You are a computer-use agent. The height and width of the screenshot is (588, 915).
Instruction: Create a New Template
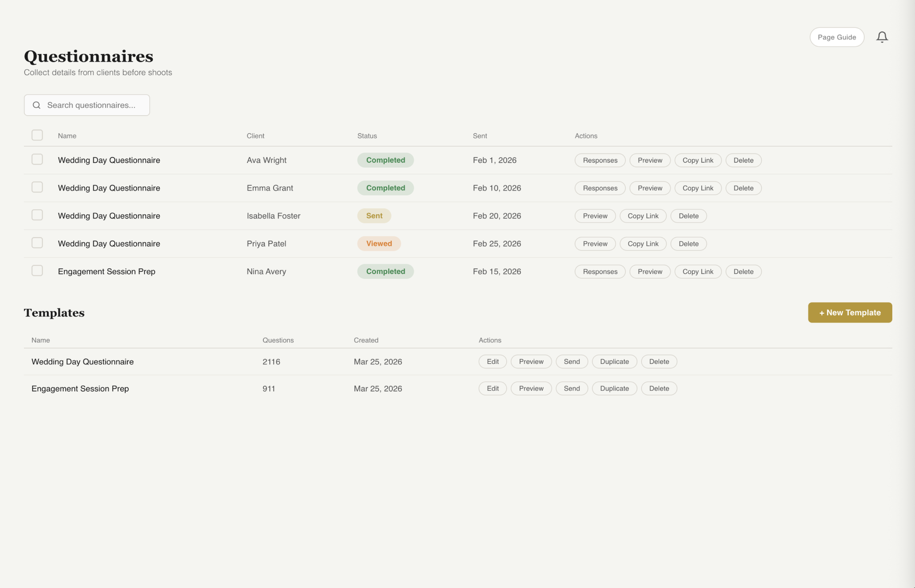coord(850,312)
